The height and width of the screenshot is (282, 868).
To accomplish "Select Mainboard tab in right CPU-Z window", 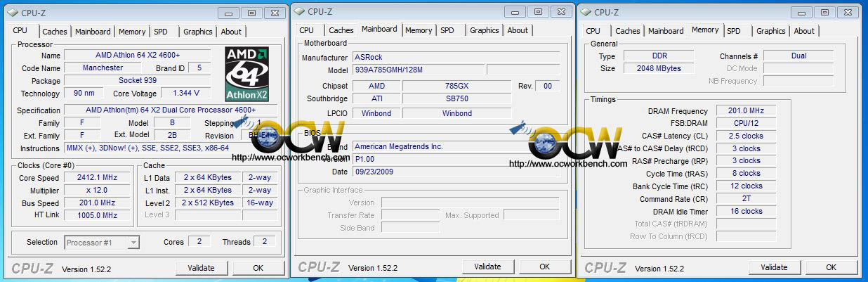I will tap(666, 31).
